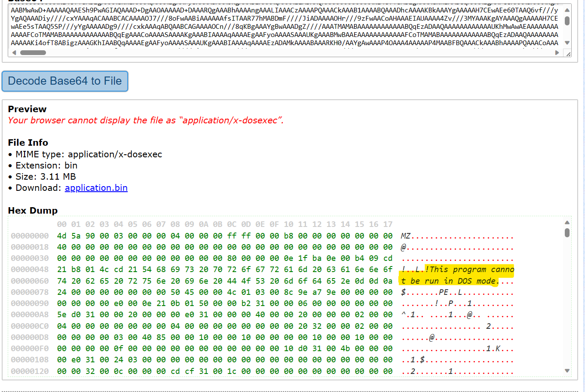Click the 0A column header in hex dump
585x392 pixels.
203,224
